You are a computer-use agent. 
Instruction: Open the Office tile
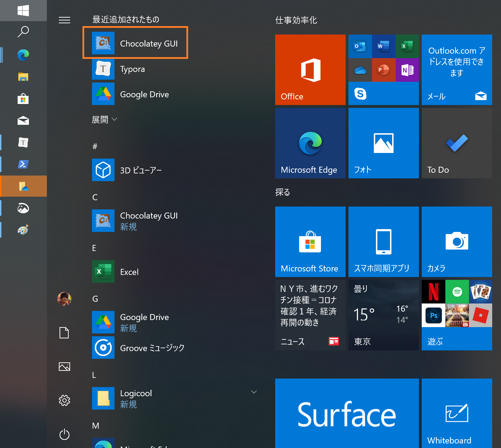coord(310,70)
